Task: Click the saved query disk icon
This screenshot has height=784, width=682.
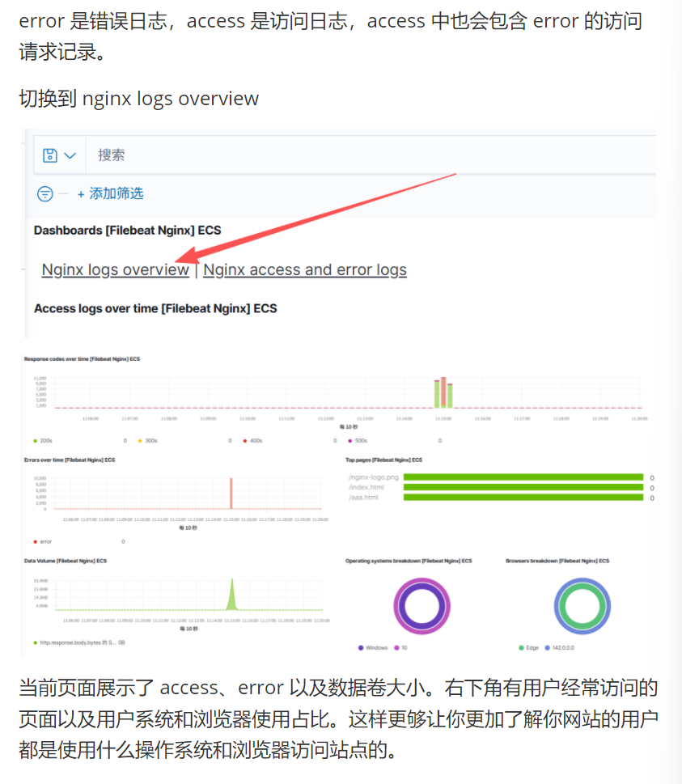Action: click(50, 155)
